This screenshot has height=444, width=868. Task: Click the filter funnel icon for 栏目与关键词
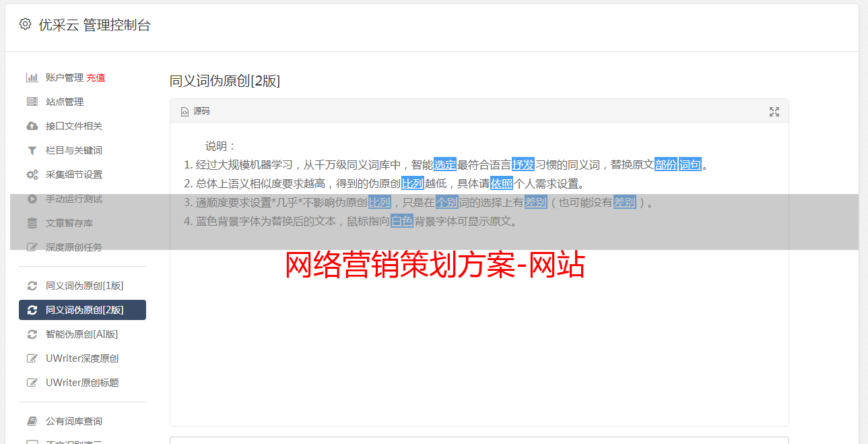pos(32,150)
